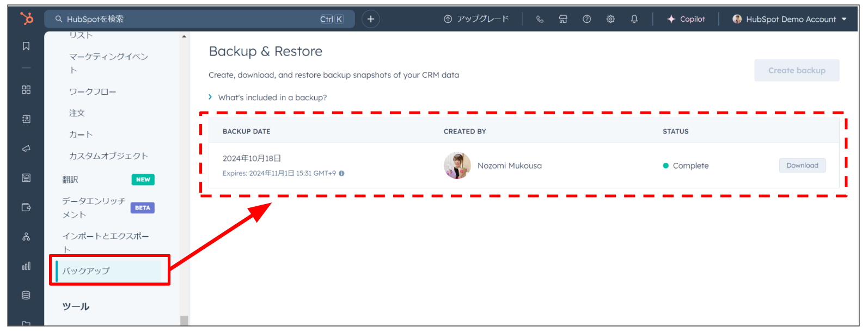Screen dimensions: 868x332
Task: Click the CREATED BY column header
Action: tap(465, 131)
